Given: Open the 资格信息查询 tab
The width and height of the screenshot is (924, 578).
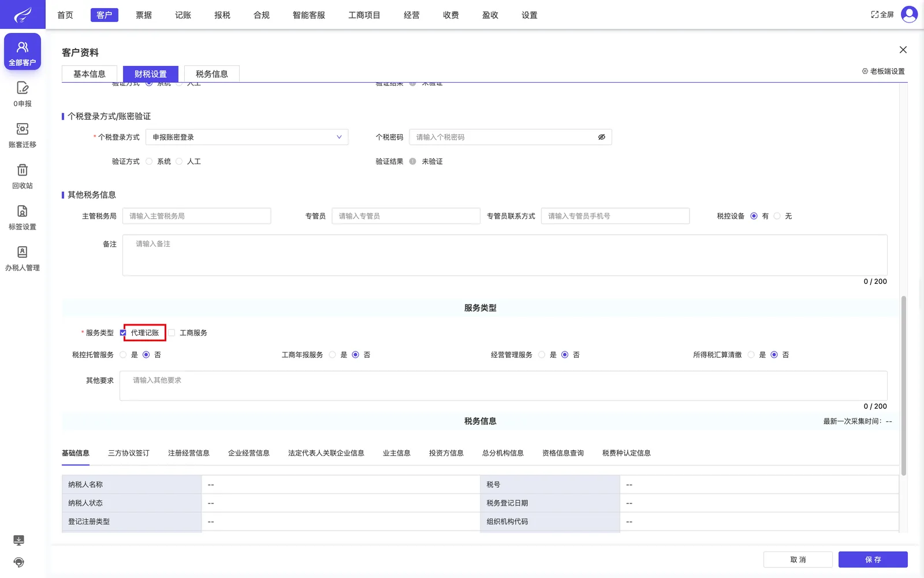Looking at the screenshot, I should click(563, 453).
